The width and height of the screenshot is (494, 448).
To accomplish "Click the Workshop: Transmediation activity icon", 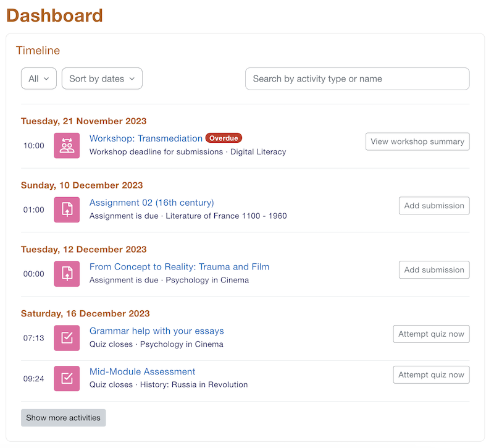I will tap(67, 146).
